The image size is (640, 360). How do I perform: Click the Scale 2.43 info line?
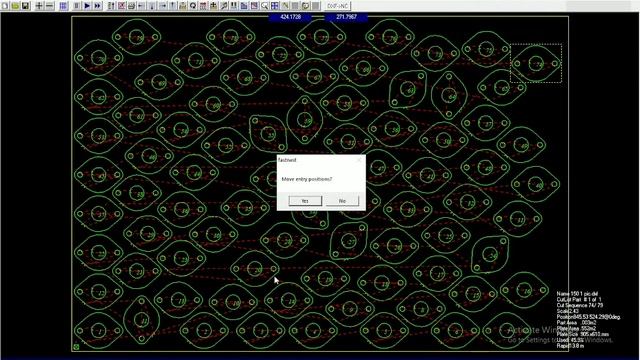(x=568, y=311)
